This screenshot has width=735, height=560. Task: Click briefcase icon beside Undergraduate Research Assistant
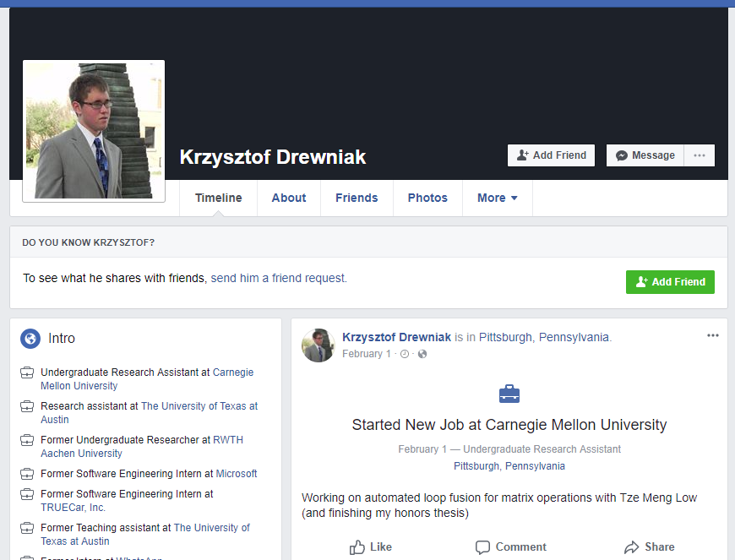[x=27, y=372]
